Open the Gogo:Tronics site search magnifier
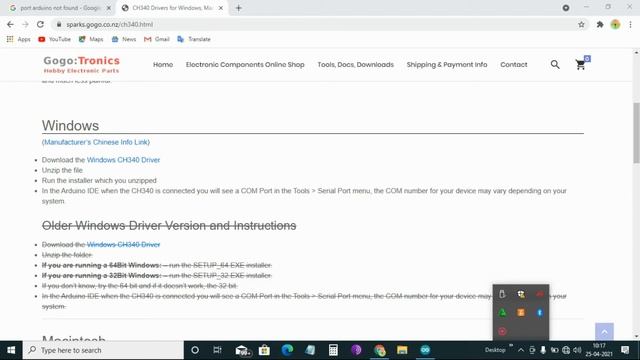This screenshot has width=640, height=360. point(555,64)
